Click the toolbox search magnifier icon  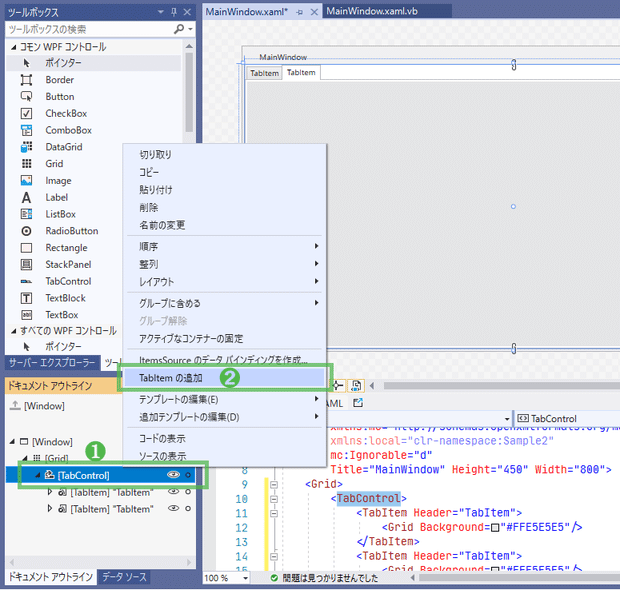tap(179, 29)
